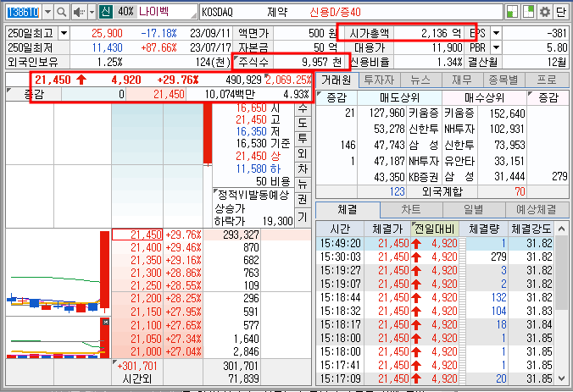Click the 투 vertical side button
Screen dimensions: 573x392
303,138
